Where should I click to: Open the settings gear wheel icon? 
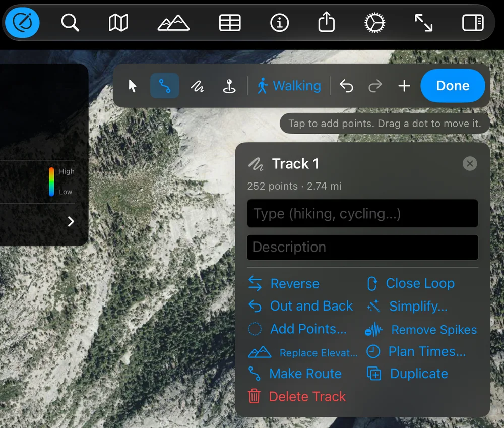(x=375, y=23)
